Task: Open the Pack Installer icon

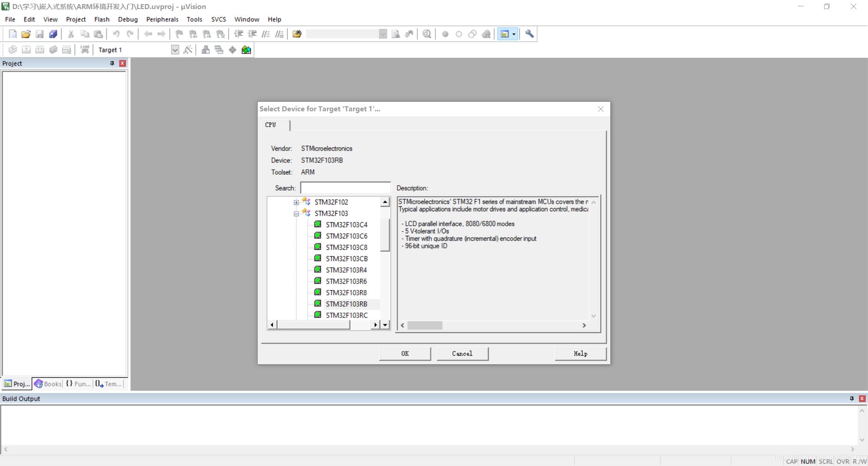Action: pyautogui.click(x=246, y=50)
